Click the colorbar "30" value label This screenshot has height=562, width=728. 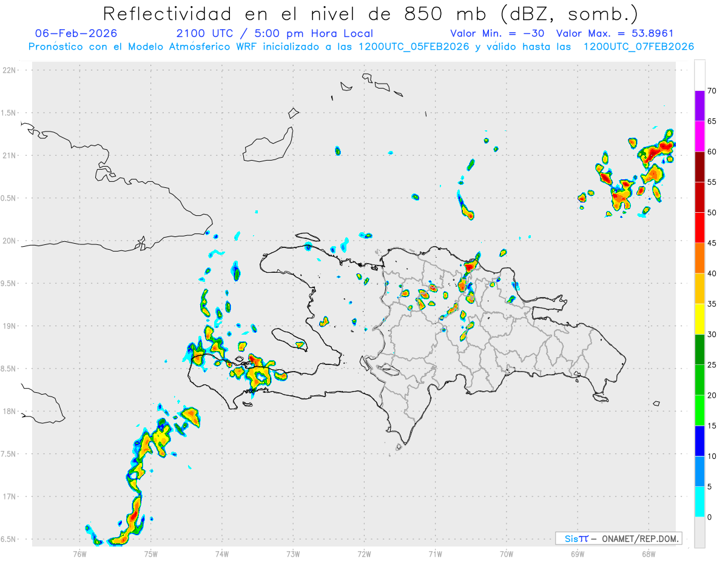[x=712, y=335]
